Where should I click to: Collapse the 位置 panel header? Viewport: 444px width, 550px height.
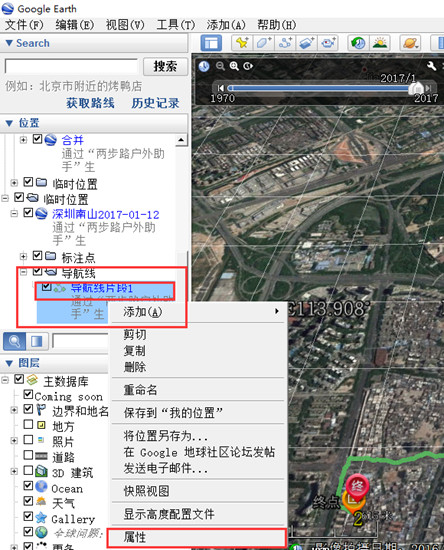[94, 123]
